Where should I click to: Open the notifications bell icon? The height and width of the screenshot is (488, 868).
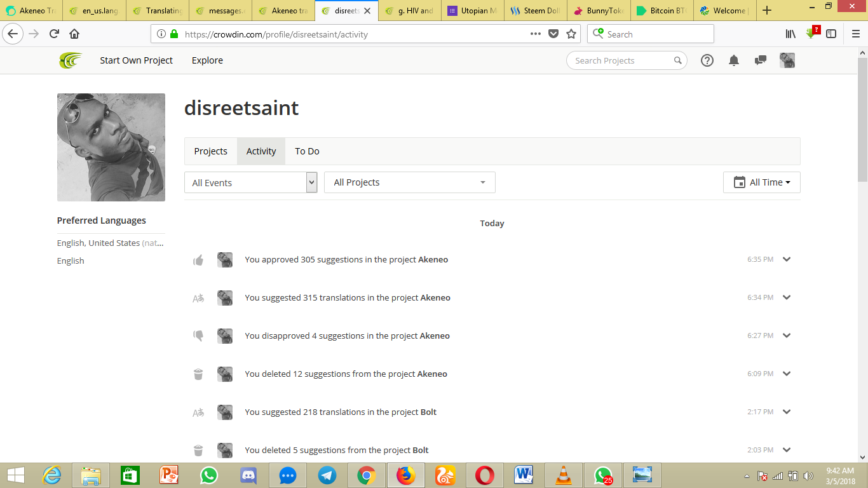coord(734,60)
